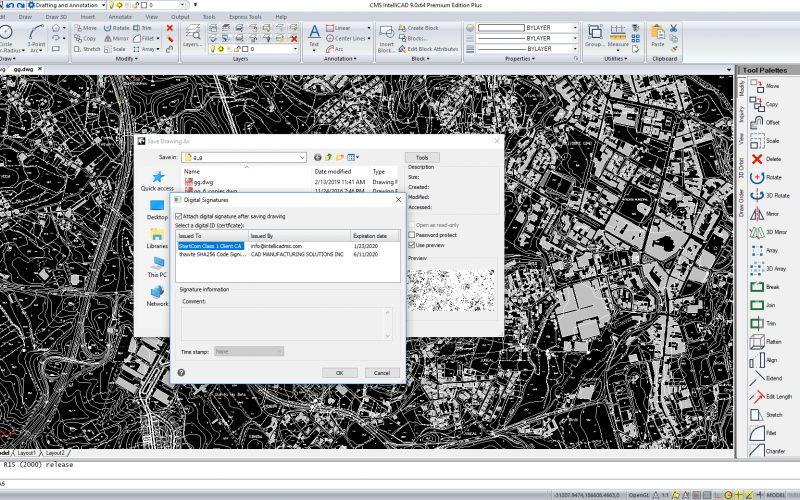
Task: Enable the Password protect checkbox
Action: (x=411, y=235)
